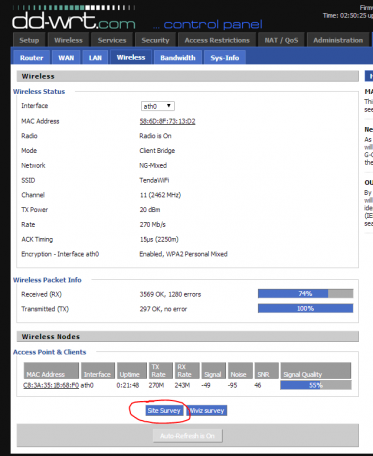Toggle the Auto-Refresh is On button
Viewport: 373px width, 456px height.
pos(188,436)
